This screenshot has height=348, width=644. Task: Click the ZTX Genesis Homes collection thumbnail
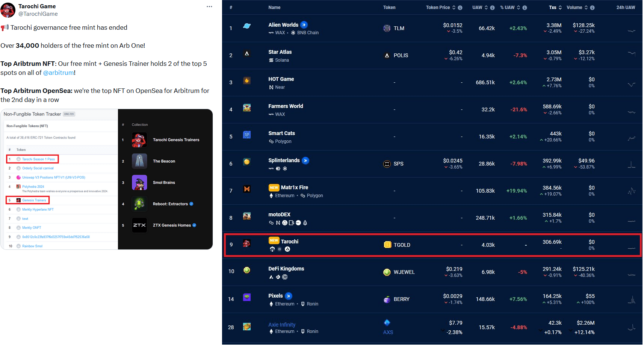pyautogui.click(x=139, y=225)
